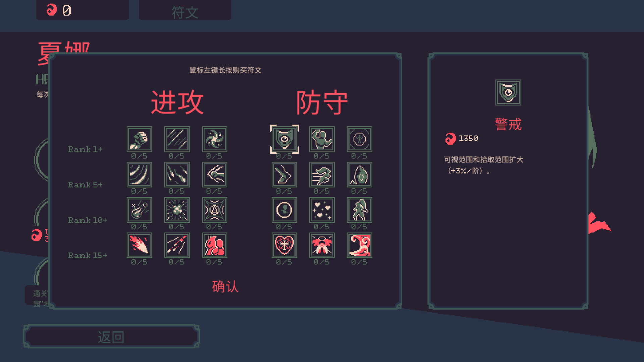Select the fist rune in the attack column

point(139,139)
